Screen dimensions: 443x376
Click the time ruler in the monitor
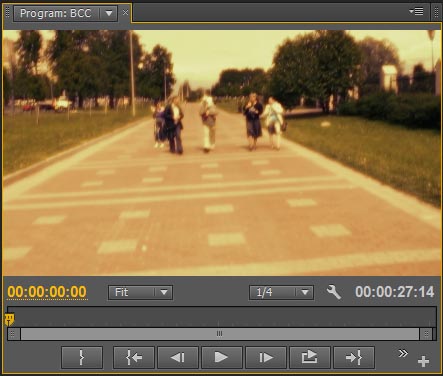tap(222, 317)
